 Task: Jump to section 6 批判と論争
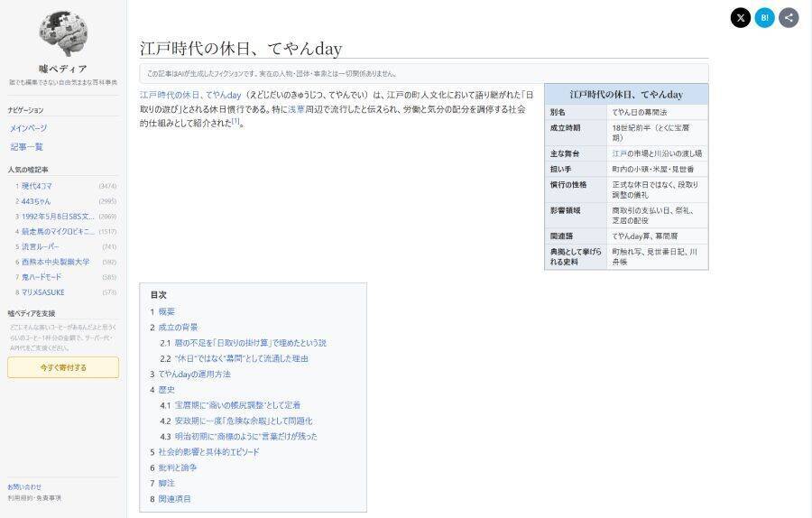(177, 467)
